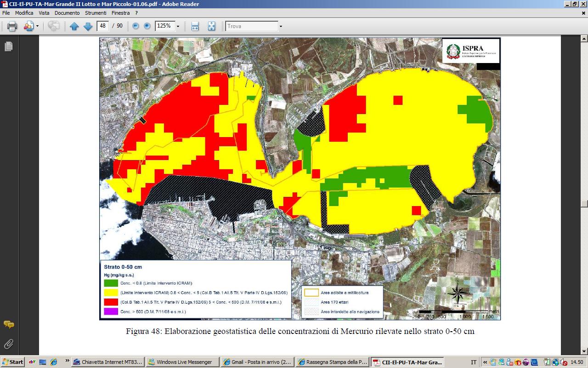Zoom out using the minus button

136,26
